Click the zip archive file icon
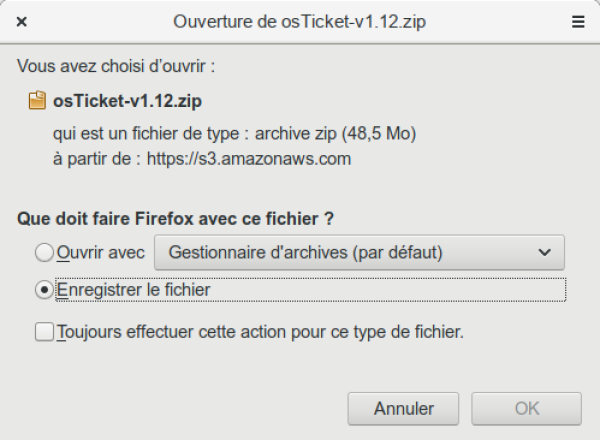 coord(37,101)
